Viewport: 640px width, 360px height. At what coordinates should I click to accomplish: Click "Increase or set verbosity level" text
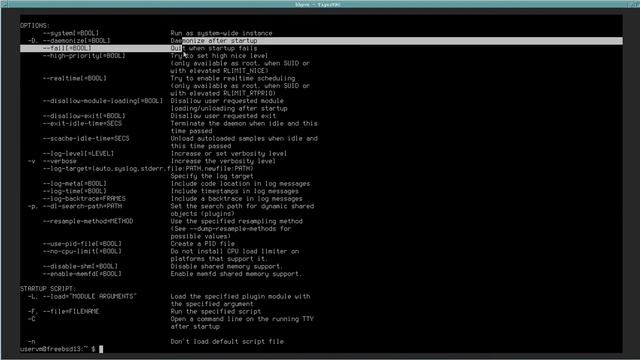(x=229, y=153)
